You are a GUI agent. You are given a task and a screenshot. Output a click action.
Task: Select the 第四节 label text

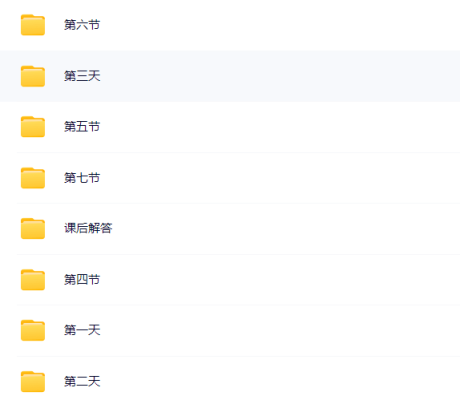(82, 279)
